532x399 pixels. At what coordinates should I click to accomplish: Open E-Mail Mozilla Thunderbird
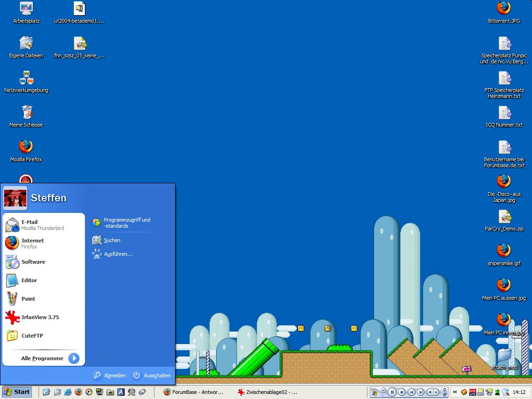point(43,224)
